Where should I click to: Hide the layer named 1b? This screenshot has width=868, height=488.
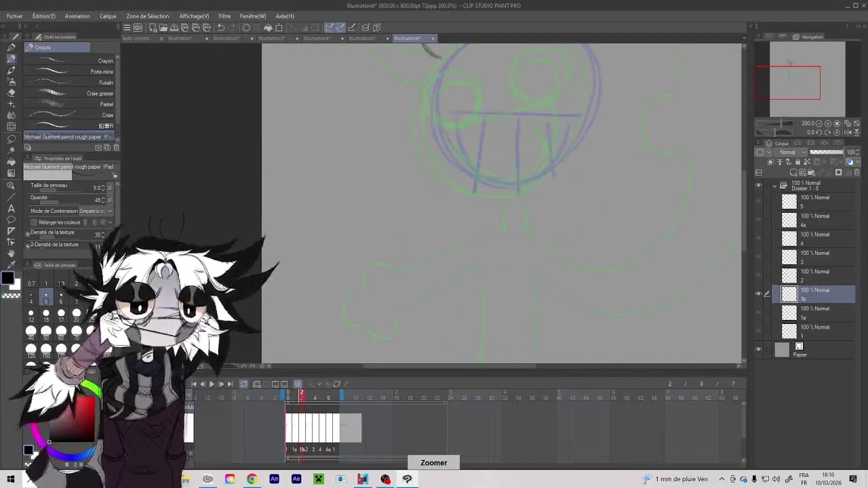(759, 293)
